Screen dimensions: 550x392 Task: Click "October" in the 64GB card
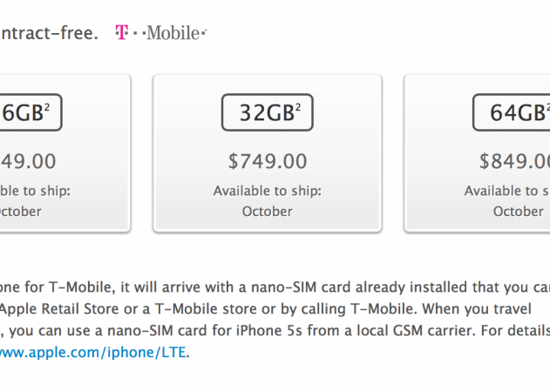pos(518,211)
